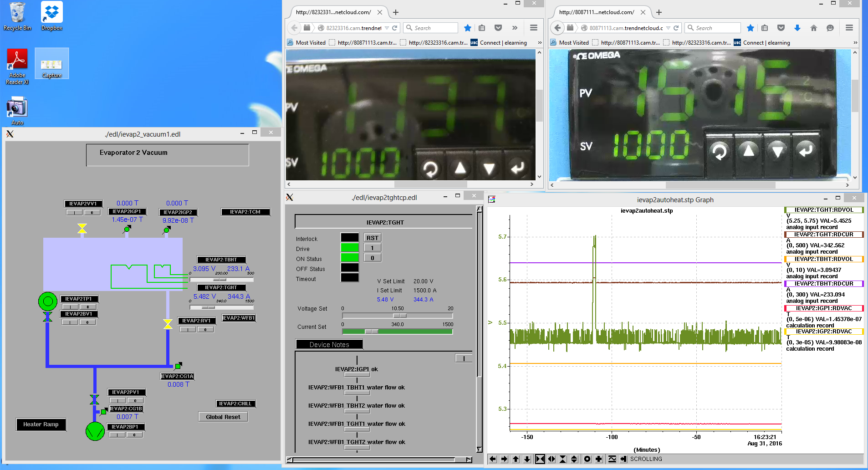The image size is (868, 470).
Task: Open Most Visited in left browser bookmarks
Action: [x=306, y=42]
